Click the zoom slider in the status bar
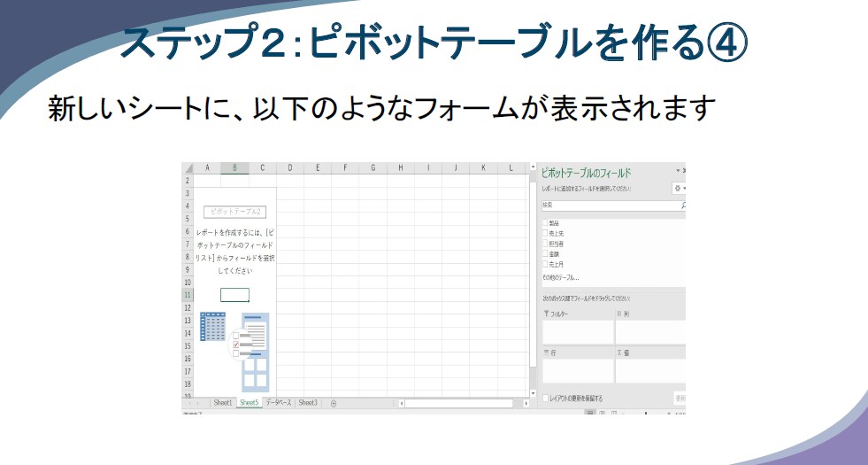The image size is (868, 465). [646, 414]
